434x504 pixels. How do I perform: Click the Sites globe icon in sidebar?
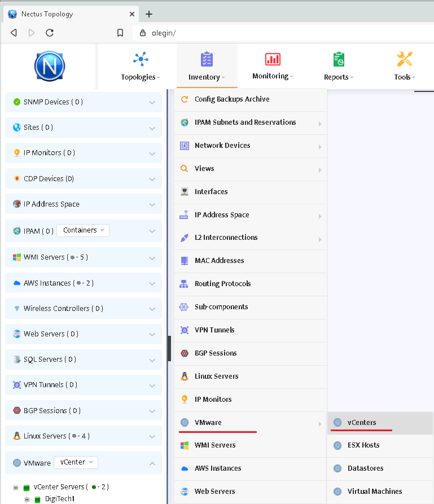(17, 128)
